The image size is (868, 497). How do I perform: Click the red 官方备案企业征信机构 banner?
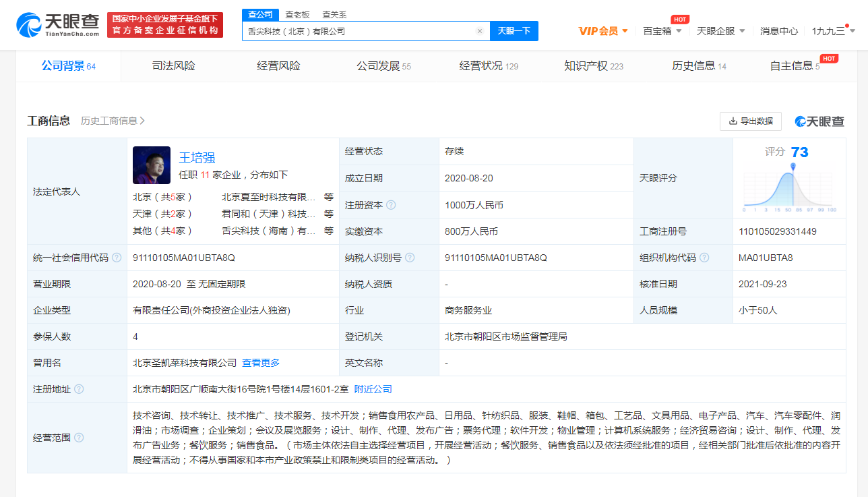[x=165, y=25]
